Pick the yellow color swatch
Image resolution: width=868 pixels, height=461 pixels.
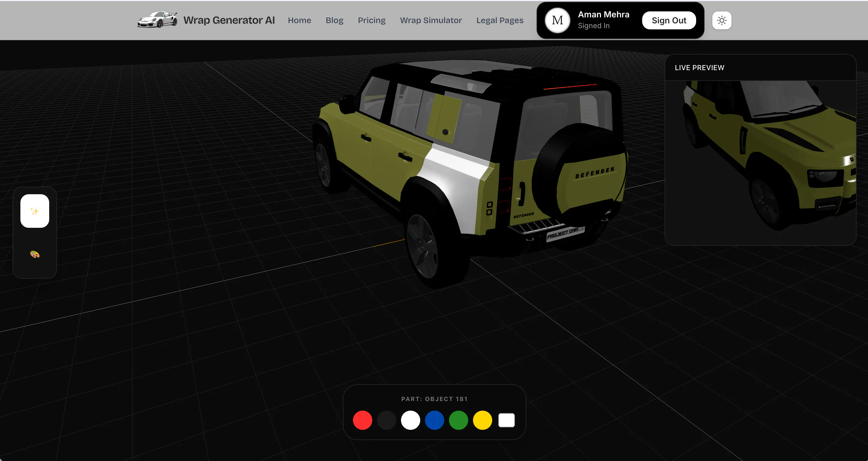pos(483,420)
